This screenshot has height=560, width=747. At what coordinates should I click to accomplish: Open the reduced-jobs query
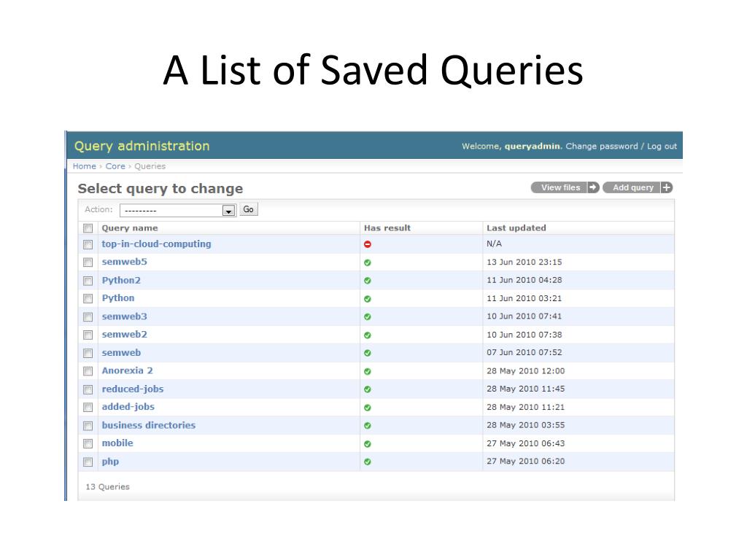[x=133, y=389]
